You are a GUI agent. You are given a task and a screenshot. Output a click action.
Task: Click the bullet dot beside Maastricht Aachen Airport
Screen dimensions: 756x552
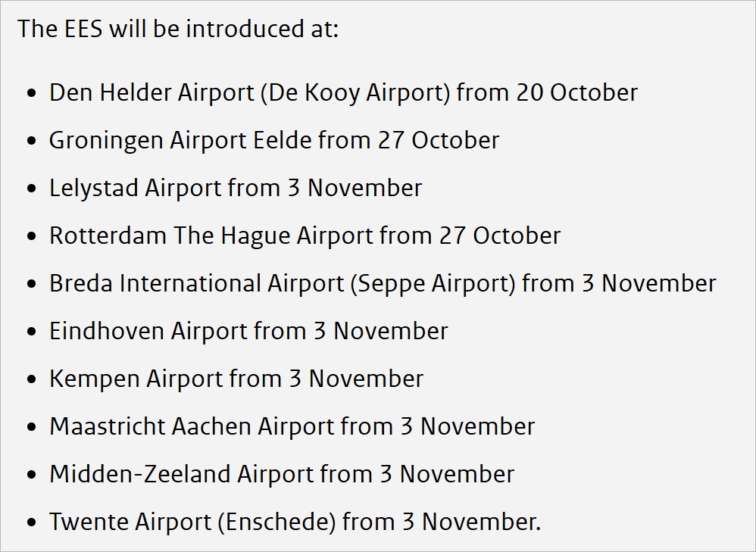coord(31,428)
